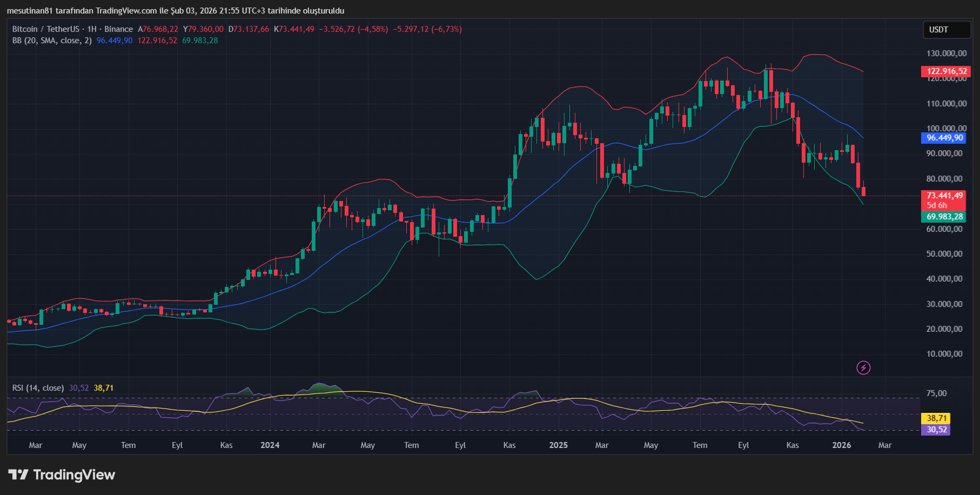Open the BB (20, SMA, close, 2) indicator legend
The height and width of the screenshot is (495, 980).
click(52, 41)
